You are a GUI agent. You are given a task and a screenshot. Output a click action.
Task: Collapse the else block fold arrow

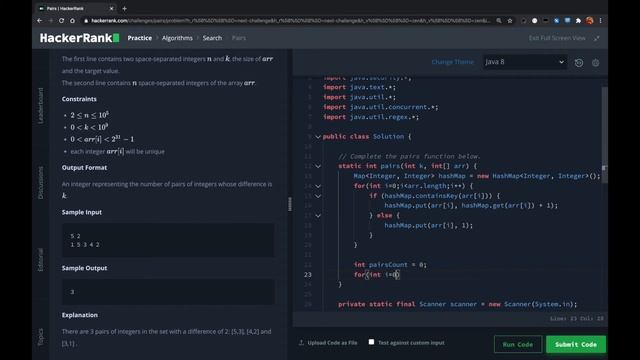tap(318, 216)
